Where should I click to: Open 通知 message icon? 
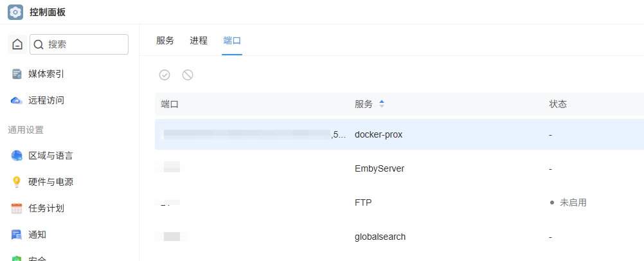[x=17, y=235]
